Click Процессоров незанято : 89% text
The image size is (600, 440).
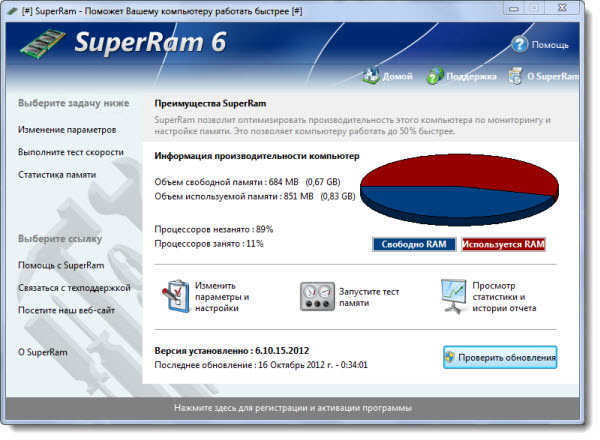point(214,230)
